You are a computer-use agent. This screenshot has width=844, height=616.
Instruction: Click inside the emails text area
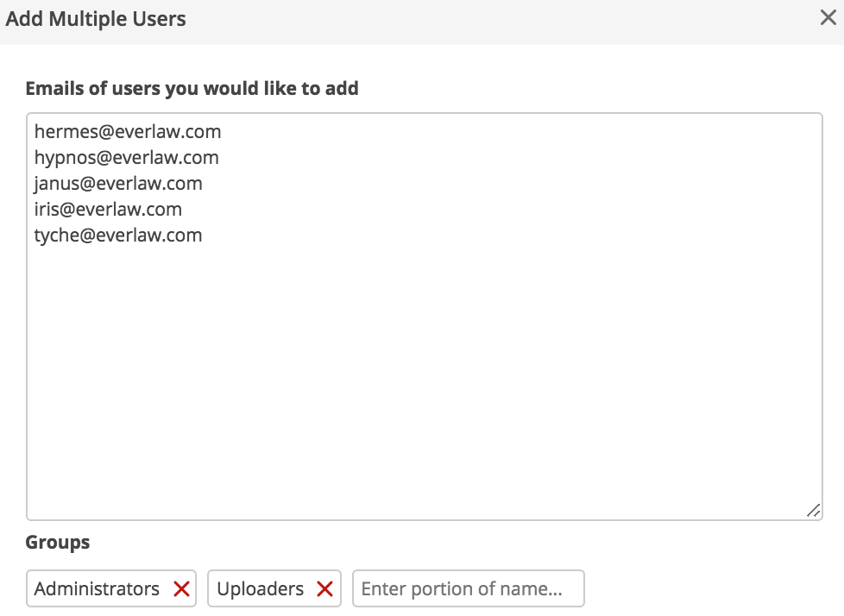(x=424, y=317)
